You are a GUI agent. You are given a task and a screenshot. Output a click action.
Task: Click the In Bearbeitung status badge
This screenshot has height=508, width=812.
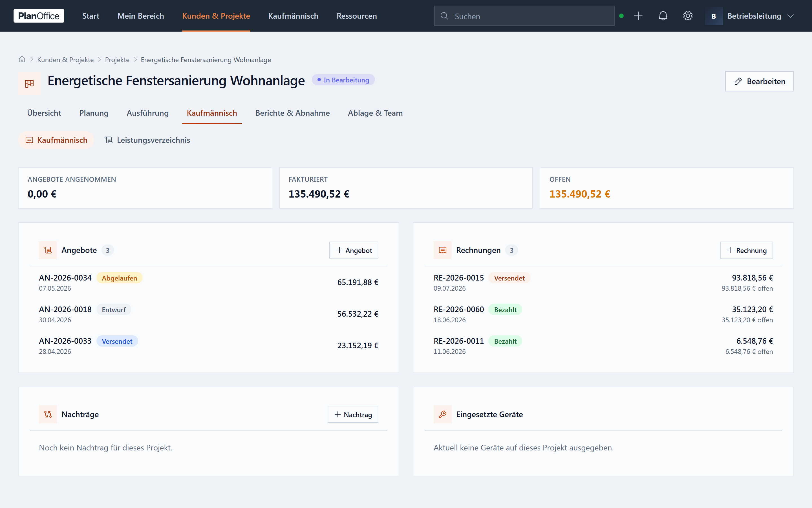(x=343, y=80)
